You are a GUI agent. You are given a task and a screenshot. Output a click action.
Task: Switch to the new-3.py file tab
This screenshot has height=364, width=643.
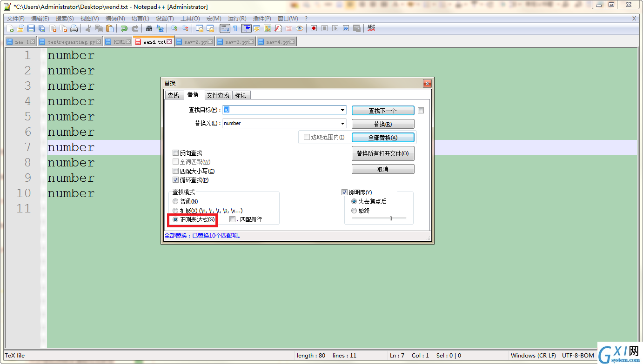[x=235, y=42]
